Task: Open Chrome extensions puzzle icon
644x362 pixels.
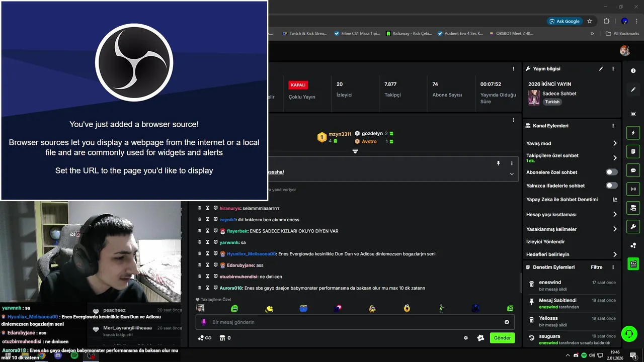Action: (606, 21)
